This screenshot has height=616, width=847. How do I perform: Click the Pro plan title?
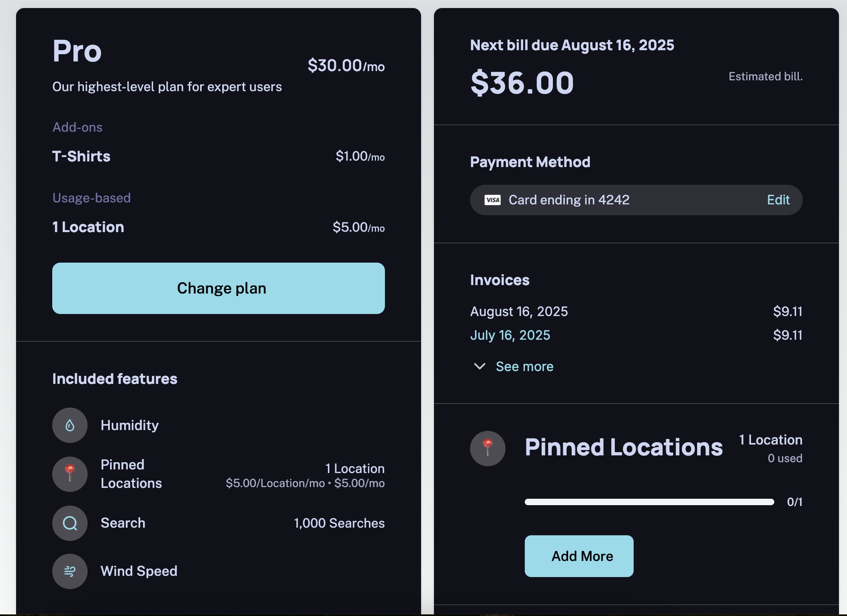click(x=77, y=51)
